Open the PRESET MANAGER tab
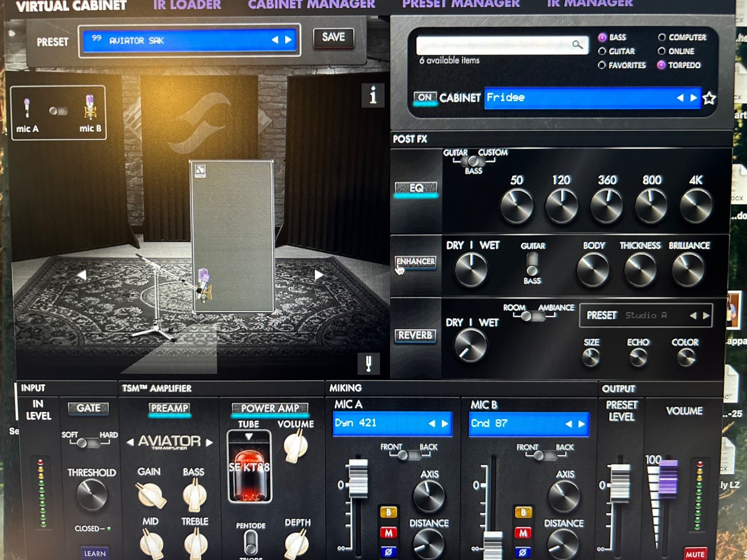Screen dimensions: 747x560 click(x=461, y=4)
